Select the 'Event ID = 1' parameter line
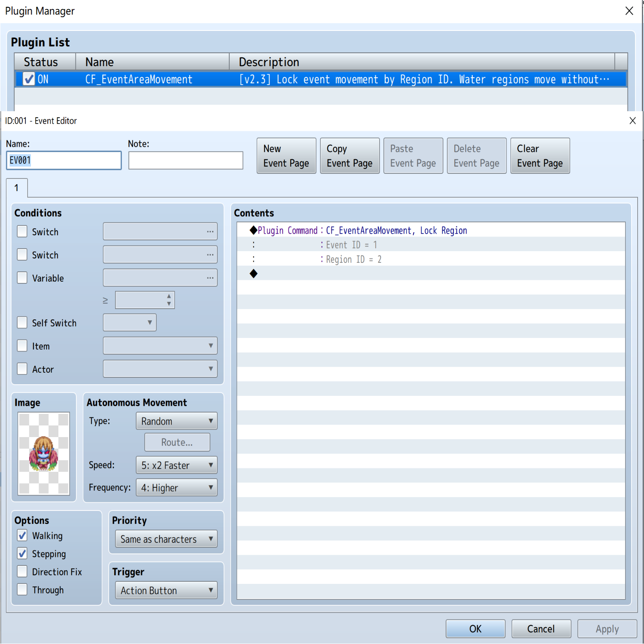 (x=431, y=245)
